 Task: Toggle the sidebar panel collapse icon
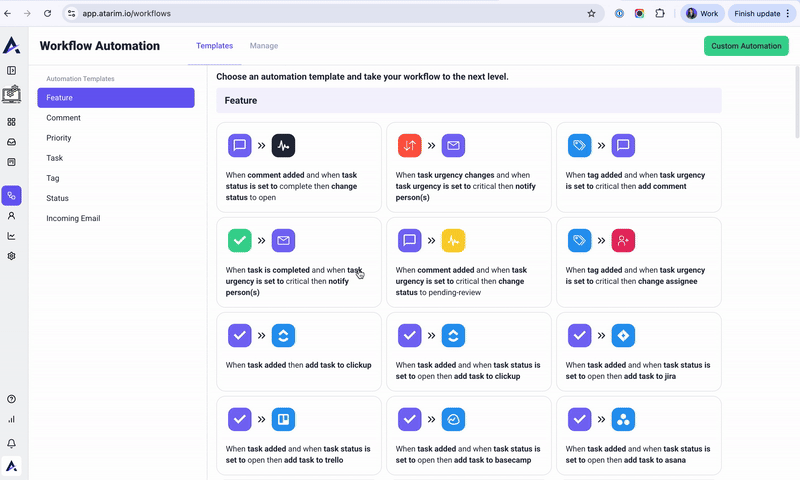pos(12,70)
